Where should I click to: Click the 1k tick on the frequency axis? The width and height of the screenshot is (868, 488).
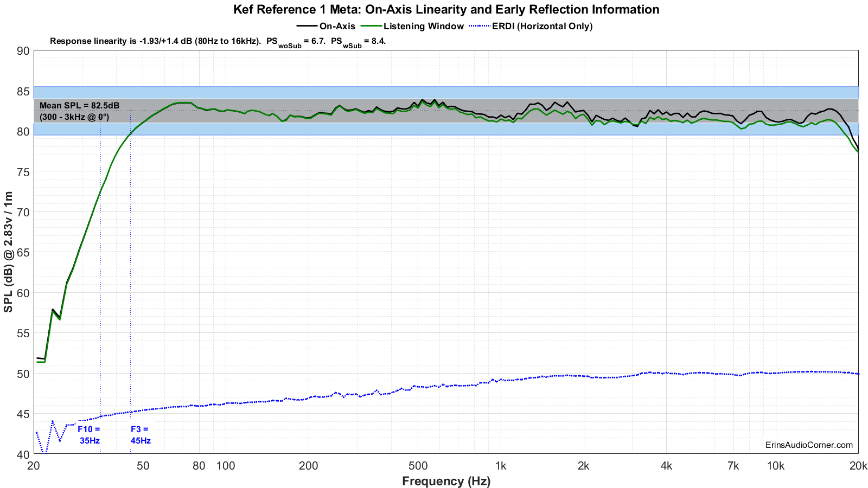point(501,466)
